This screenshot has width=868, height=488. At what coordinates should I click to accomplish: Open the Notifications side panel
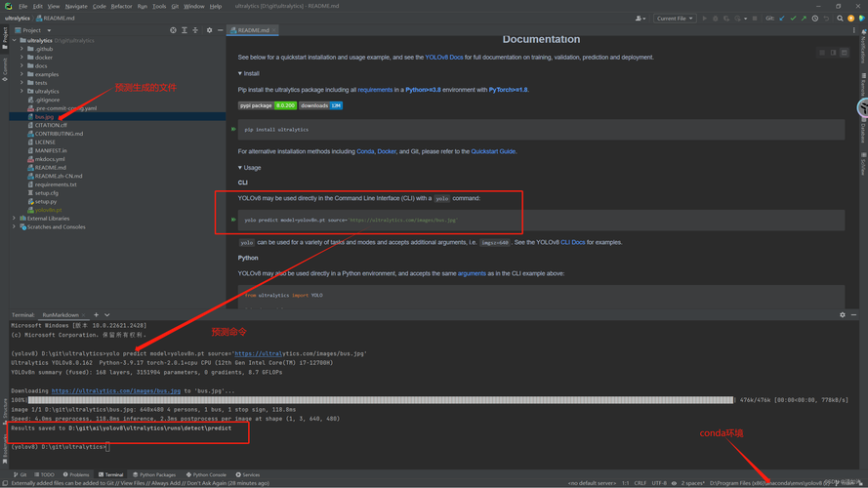[863, 45]
